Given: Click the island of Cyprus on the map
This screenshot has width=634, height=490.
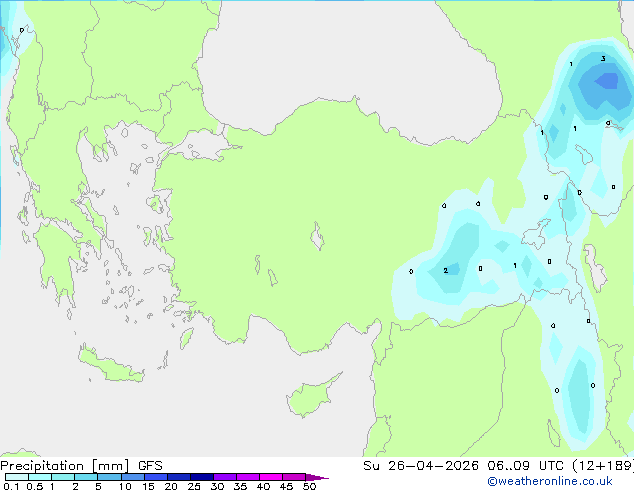Looking at the screenshot, I should pyautogui.click(x=313, y=395).
